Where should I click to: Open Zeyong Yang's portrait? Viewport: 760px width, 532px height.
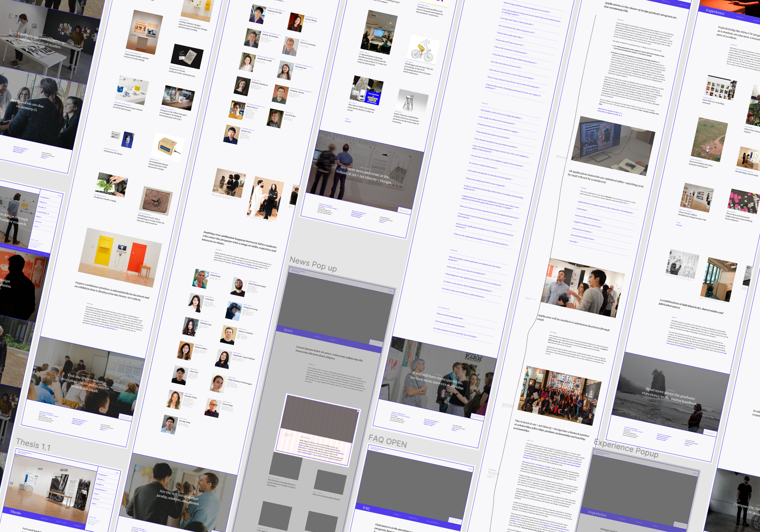coord(169,424)
